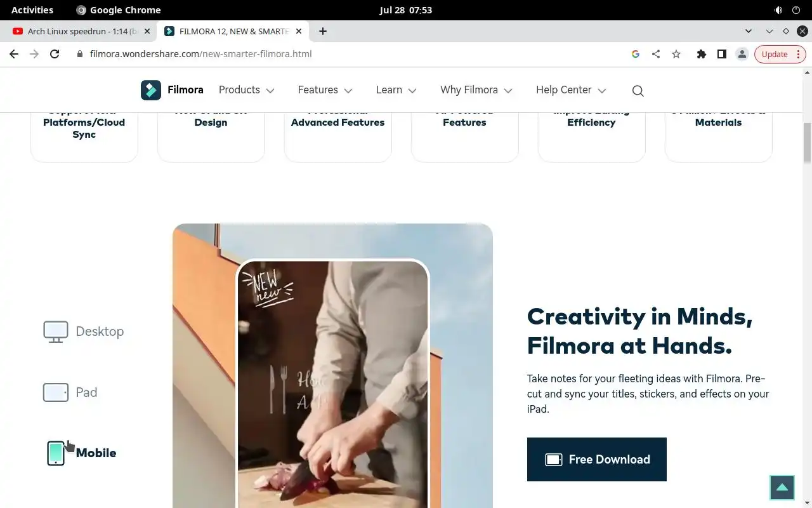Screen dimensions: 812x508
Task: Click the address bar URL field
Action: point(349,54)
